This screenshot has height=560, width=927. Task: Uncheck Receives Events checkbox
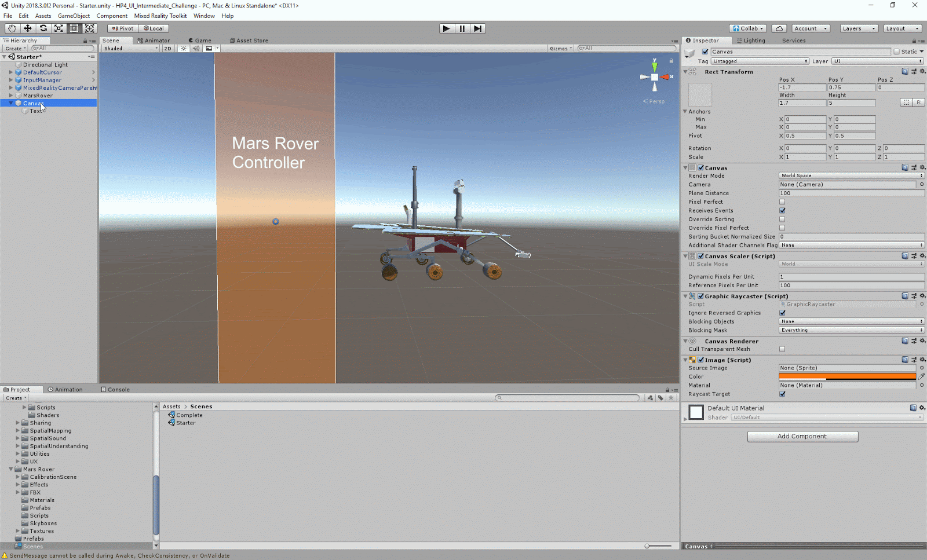coord(782,211)
